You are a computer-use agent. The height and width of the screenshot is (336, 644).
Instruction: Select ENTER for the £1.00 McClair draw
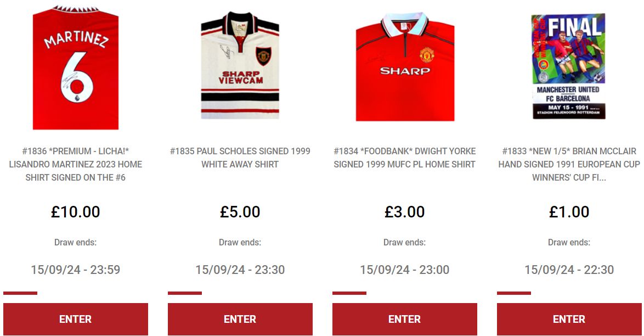569,319
